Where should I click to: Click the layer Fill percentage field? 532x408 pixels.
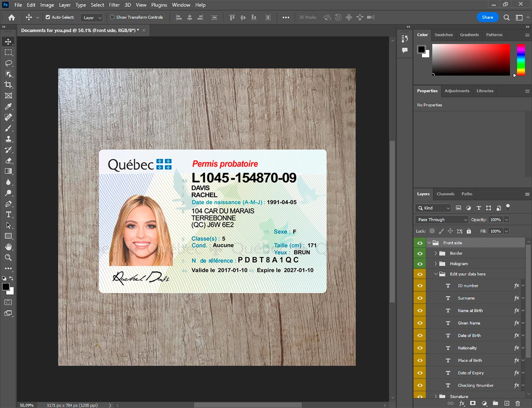point(495,231)
